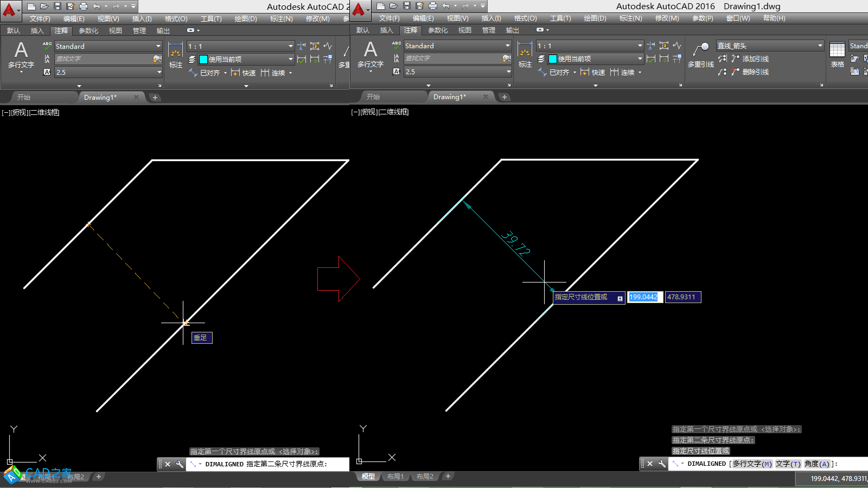Switch to the 模型 model tab

tap(368, 476)
